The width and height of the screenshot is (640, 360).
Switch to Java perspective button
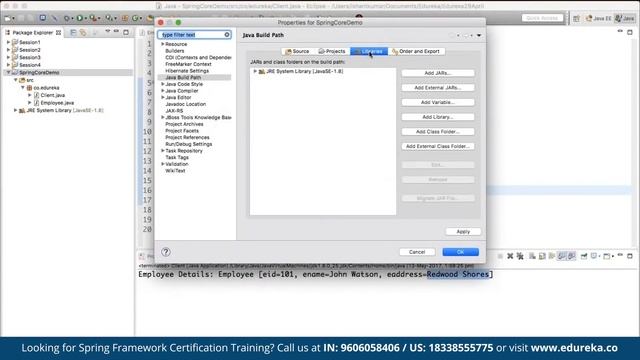tap(625, 18)
